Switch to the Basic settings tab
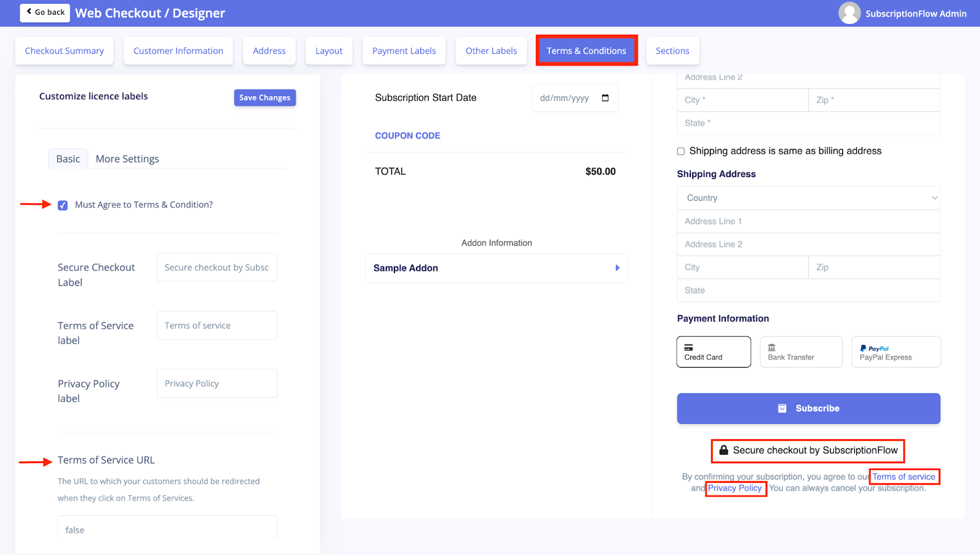Screen dimensions: 980x555 68,159
